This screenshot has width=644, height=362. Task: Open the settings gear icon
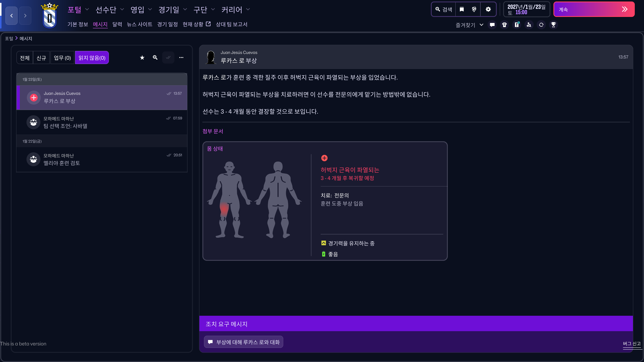coord(488,9)
